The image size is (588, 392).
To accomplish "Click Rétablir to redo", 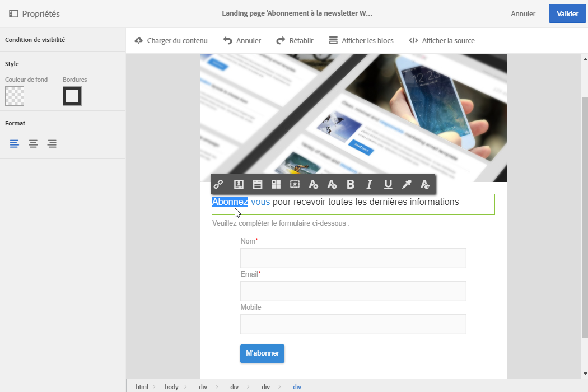I will click(x=295, y=40).
